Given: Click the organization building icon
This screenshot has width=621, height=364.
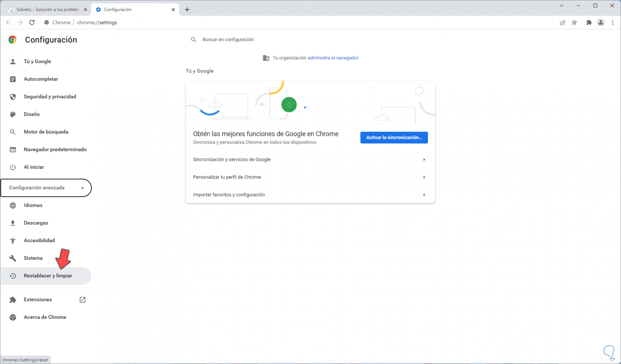Looking at the screenshot, I should tap(266, 58).
